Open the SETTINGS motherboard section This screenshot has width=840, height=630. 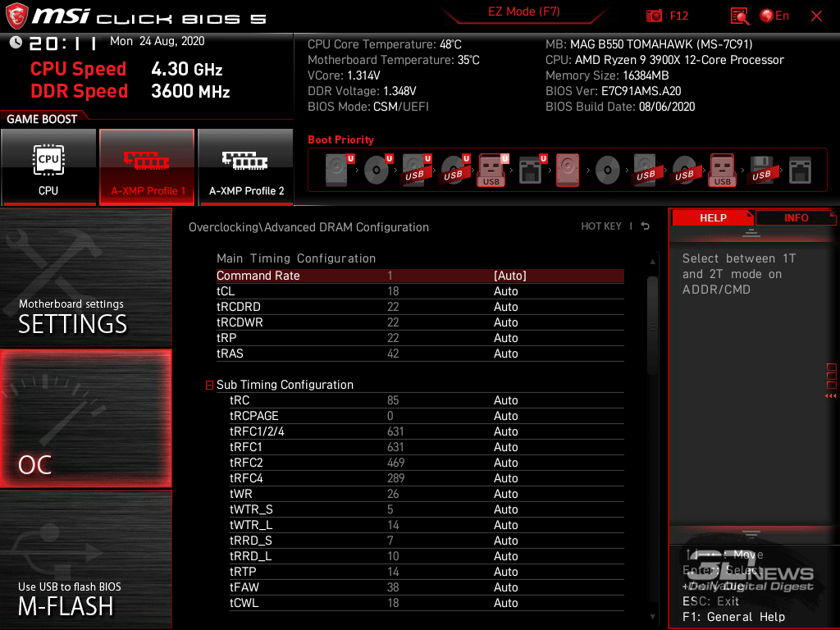point(85,277)
